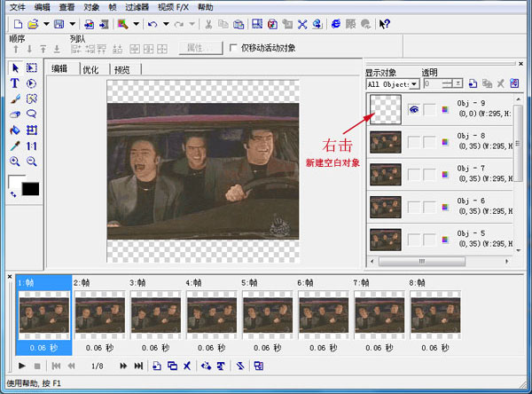Viewport: 532px width, 394px height.
Task: Switch to the 优化 tab
Action: 90,69
